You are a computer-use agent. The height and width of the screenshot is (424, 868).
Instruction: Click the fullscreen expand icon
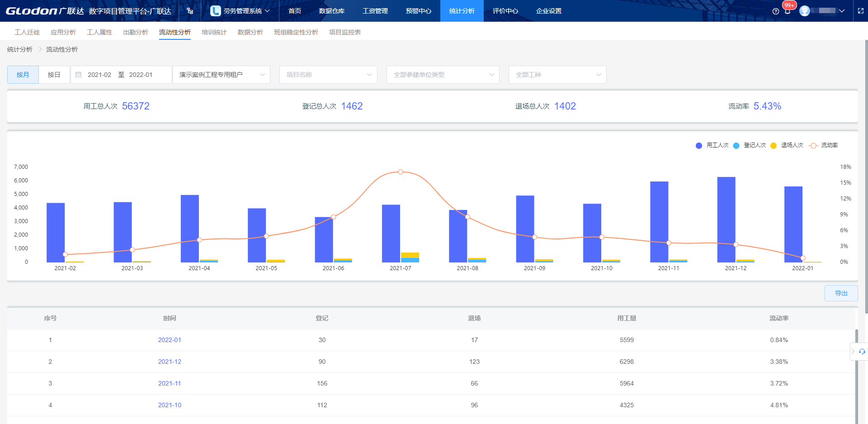861,11
